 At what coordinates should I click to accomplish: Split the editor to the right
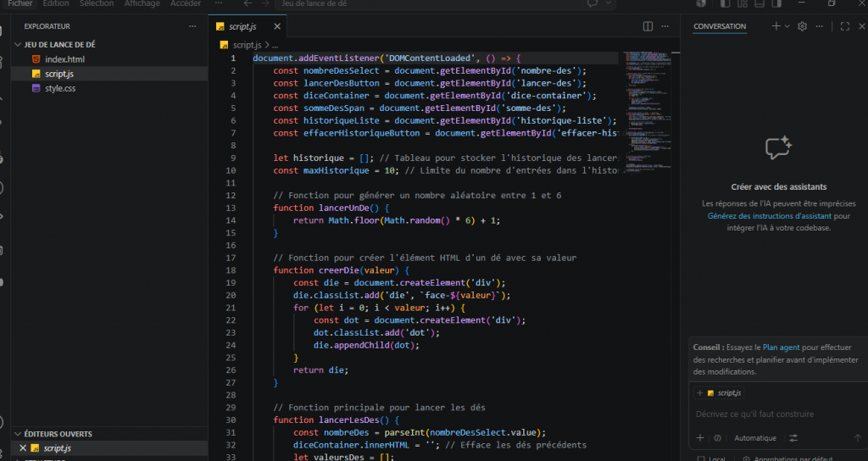coord(648,26)
